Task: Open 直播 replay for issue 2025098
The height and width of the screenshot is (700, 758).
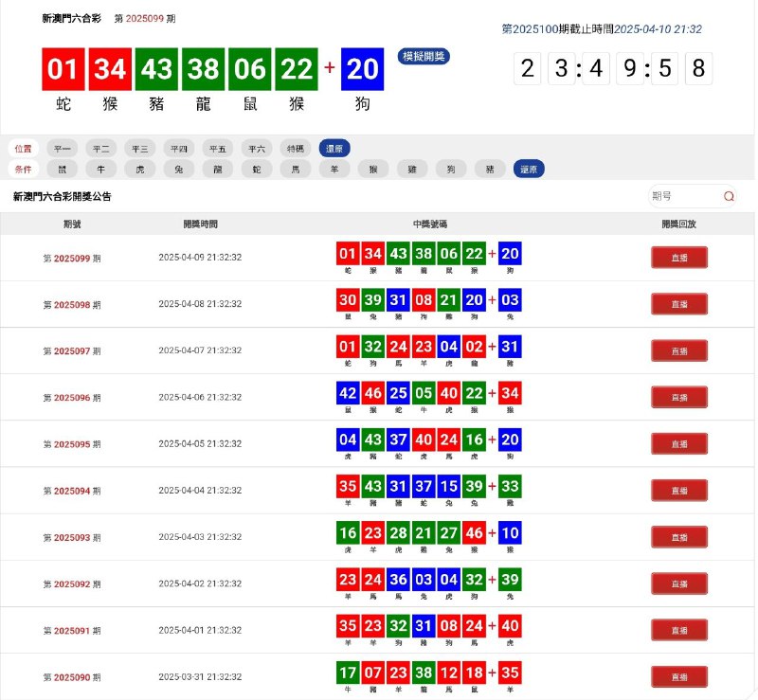Action: pos(679,304)
